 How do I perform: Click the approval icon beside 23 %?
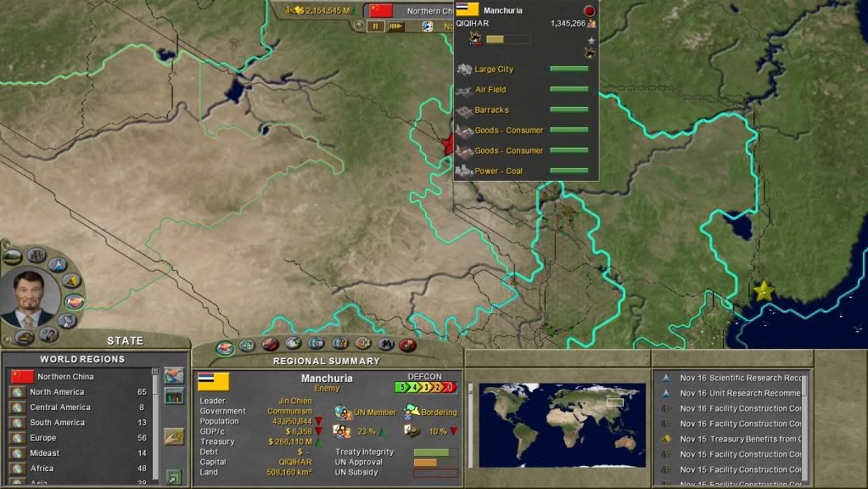point(342,431)
